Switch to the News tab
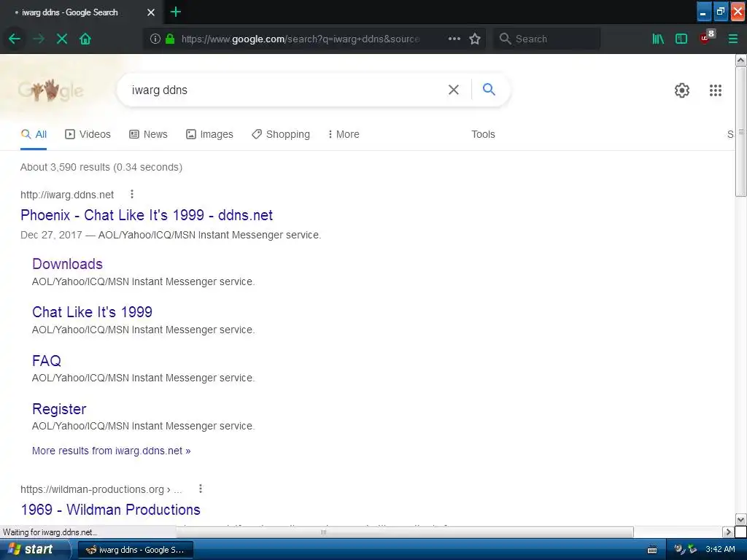747x560 pixels. pyautogui.click(x=148, y=134)
